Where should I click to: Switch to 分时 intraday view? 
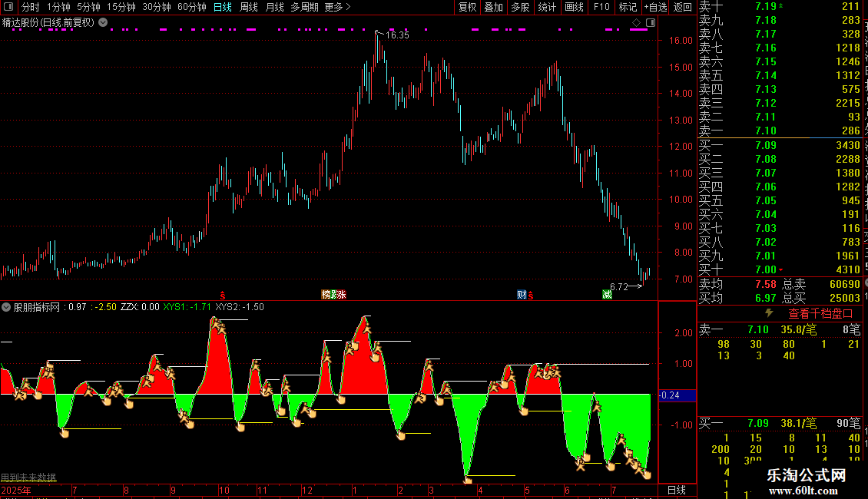pyautogui.click(x=31, y=7)
